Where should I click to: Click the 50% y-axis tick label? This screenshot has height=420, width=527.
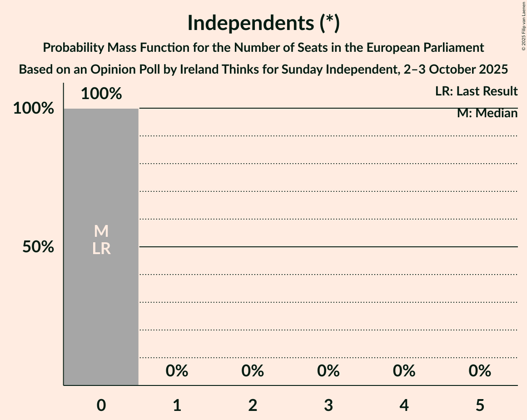tap(39, 247)
